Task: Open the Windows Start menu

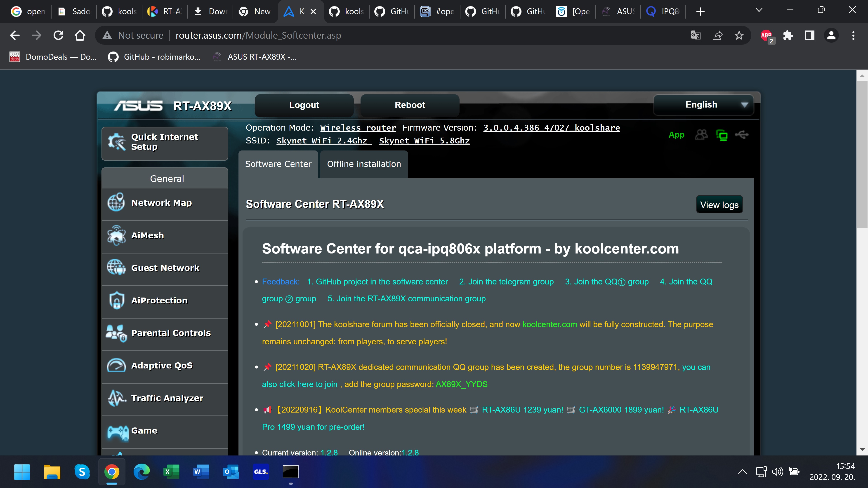Action: click(x=22, y=472)
